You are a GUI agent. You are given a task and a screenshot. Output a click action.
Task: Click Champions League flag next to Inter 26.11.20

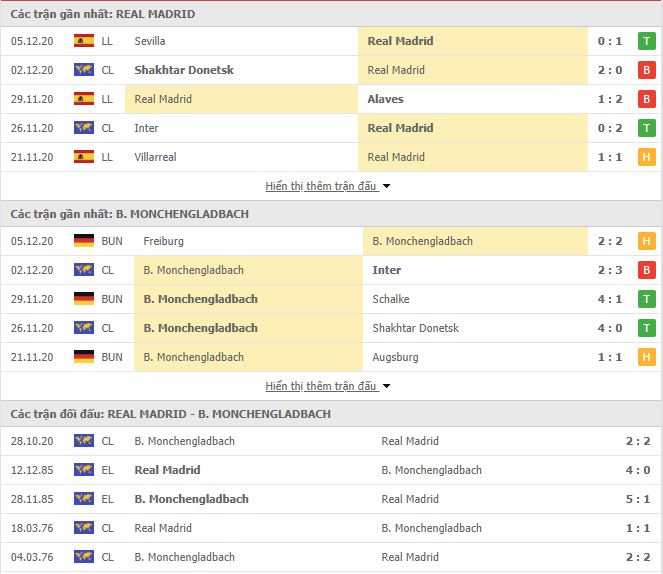pos(84,128)
